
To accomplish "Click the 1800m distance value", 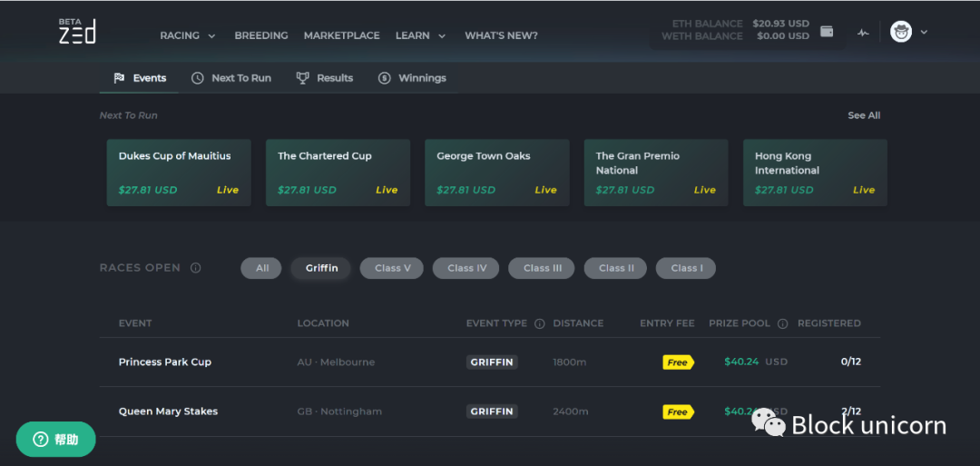I will point(569,362).
